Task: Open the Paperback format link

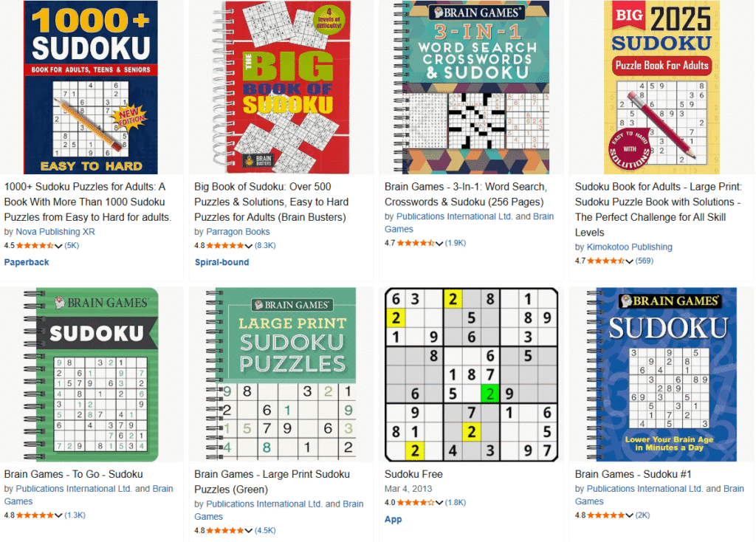Action: 27,262
